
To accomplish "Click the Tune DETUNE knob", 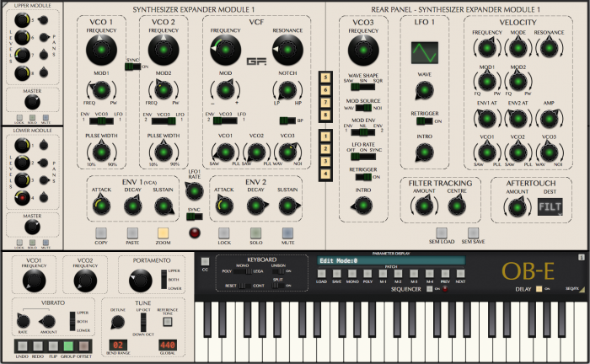I will [x=117, y=322].
